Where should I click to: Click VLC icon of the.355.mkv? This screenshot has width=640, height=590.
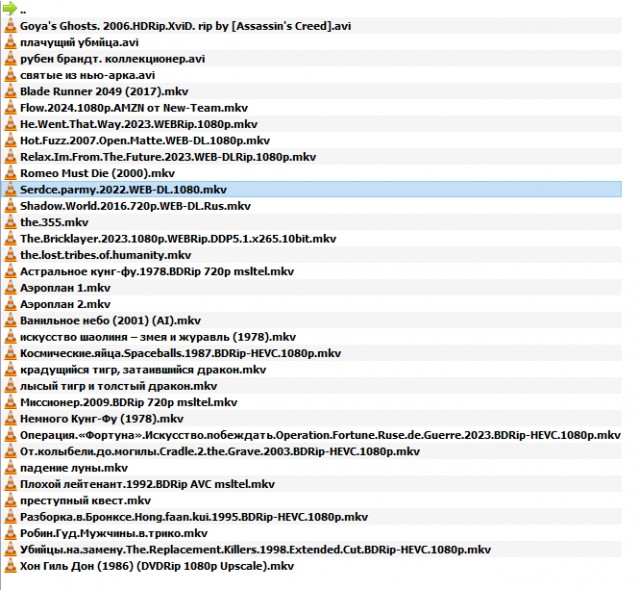point(10,222)
